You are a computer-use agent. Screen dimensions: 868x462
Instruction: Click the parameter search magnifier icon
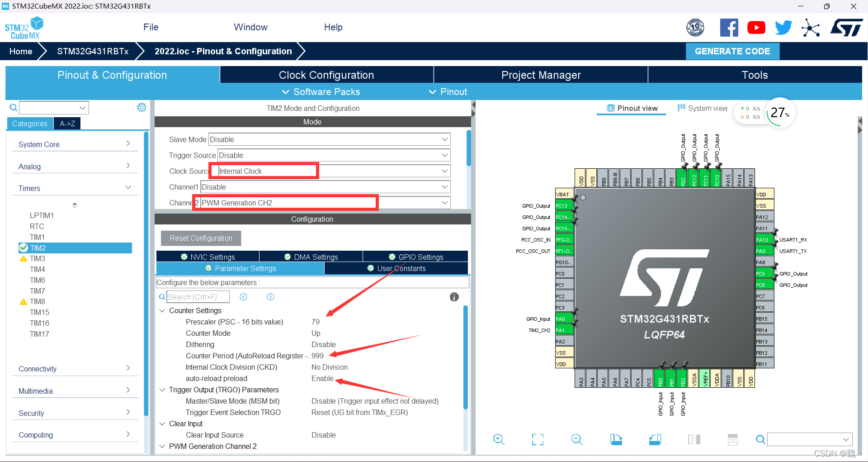[x=162, y=297]
